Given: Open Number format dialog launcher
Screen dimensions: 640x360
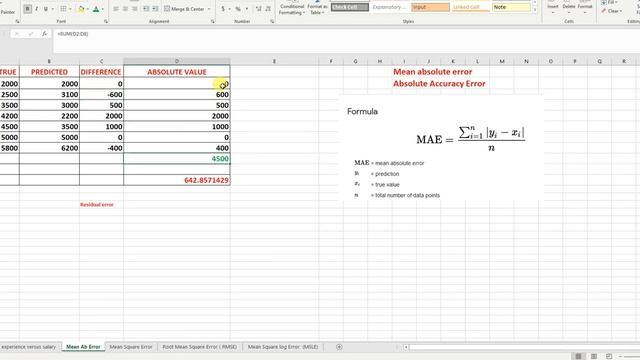Looking at the screenshot, I should coord(272,21).
